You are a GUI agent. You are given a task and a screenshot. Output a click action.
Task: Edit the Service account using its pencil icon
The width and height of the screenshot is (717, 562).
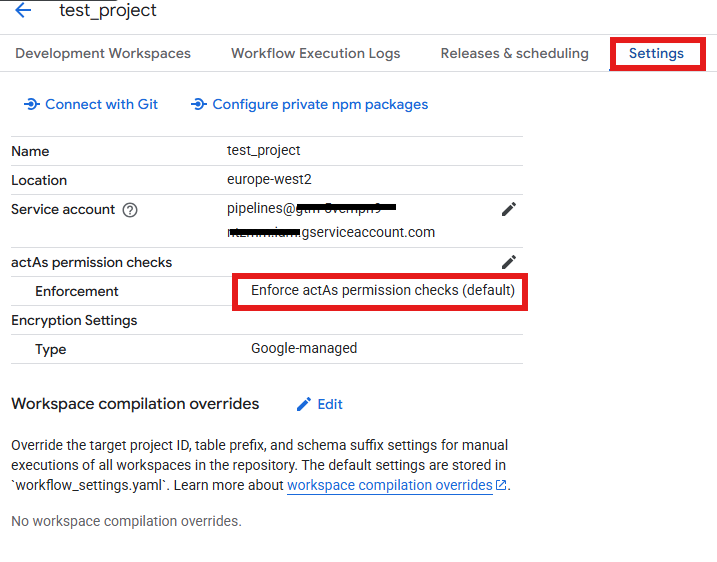pos(509,209)
